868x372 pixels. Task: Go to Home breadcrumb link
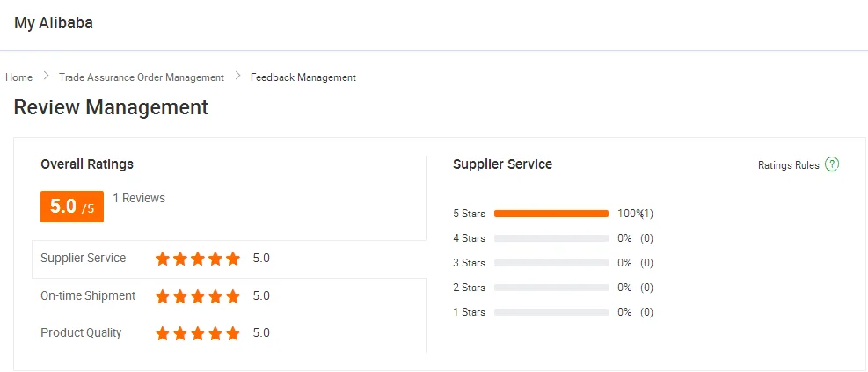[x=18, y=77]
